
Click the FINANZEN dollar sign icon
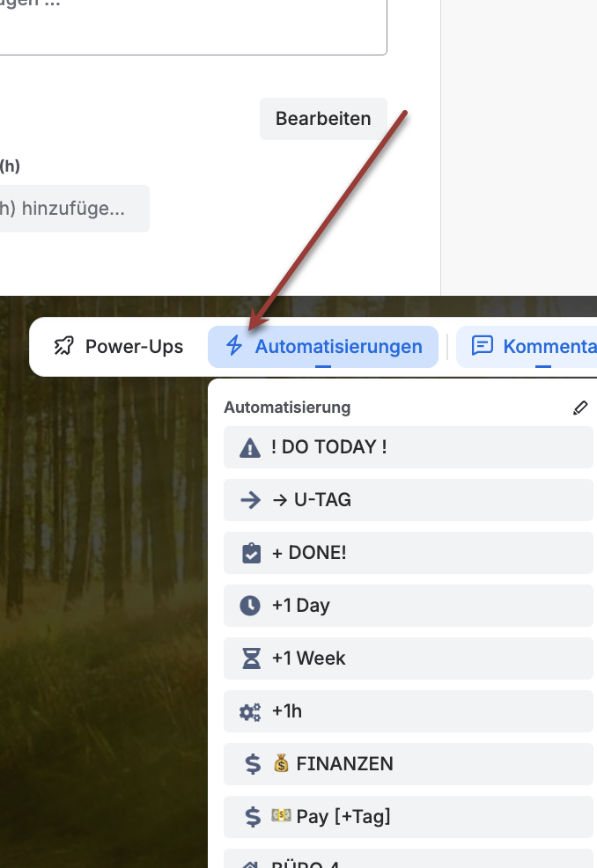pos(253,764)
